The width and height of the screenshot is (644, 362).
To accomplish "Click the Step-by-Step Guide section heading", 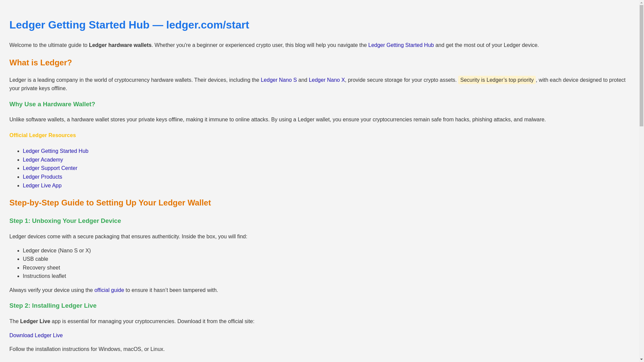I will pos(110,202).
